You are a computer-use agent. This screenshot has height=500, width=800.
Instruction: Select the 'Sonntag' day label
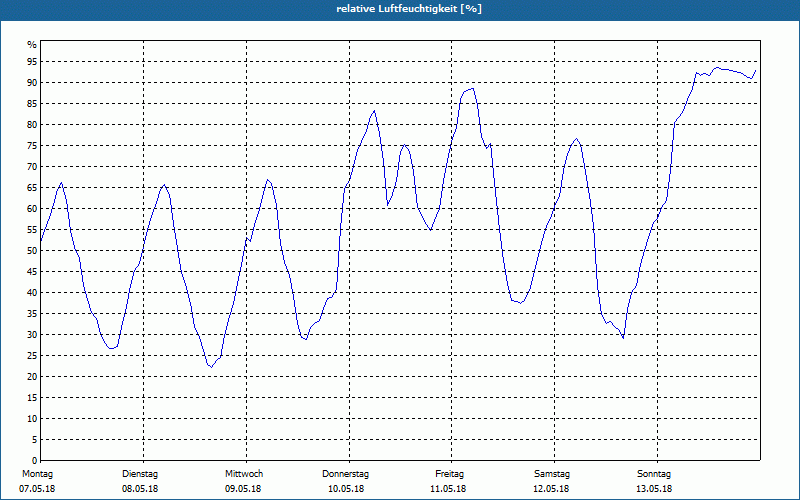point(654,474)
